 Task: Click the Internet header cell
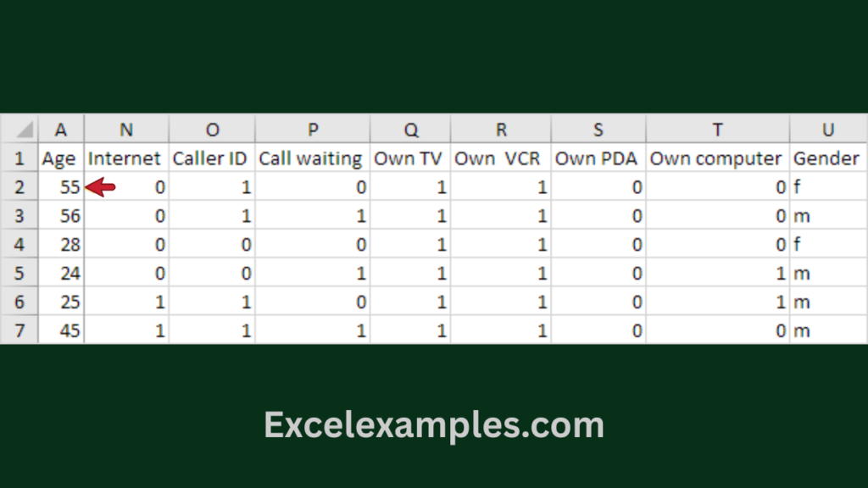point(125,158)
